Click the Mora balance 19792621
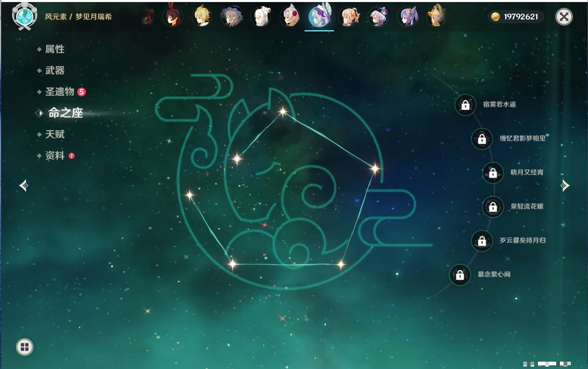 [521, 17]
